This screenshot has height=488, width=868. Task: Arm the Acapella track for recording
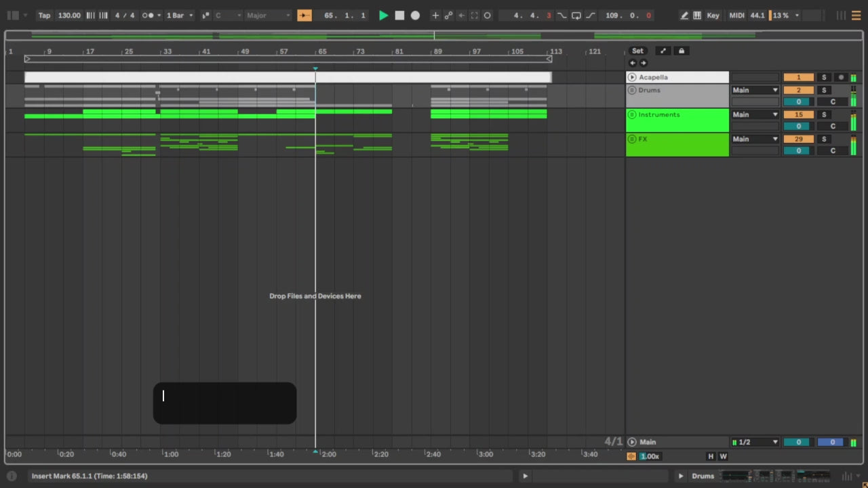tap(841, 77)
